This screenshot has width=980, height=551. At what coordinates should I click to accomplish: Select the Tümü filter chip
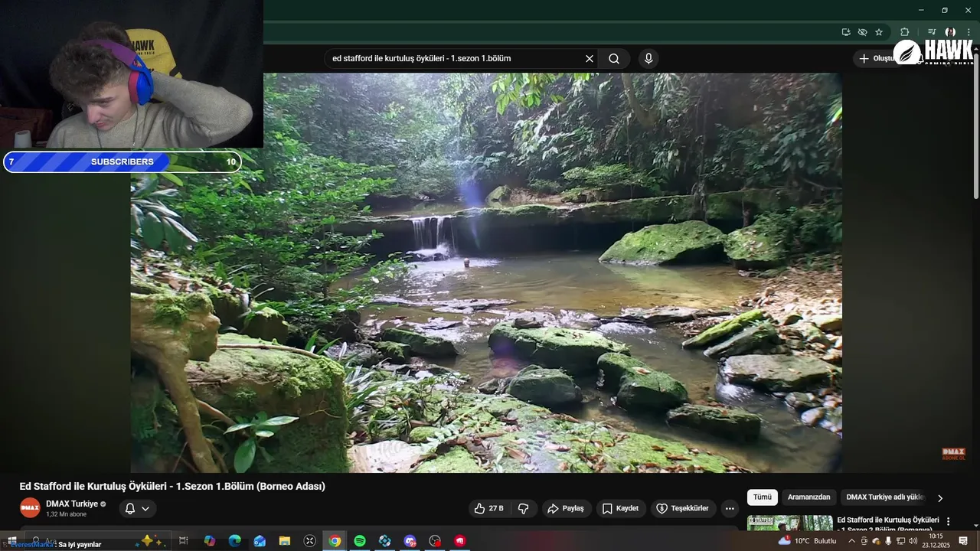coord(763,497)
